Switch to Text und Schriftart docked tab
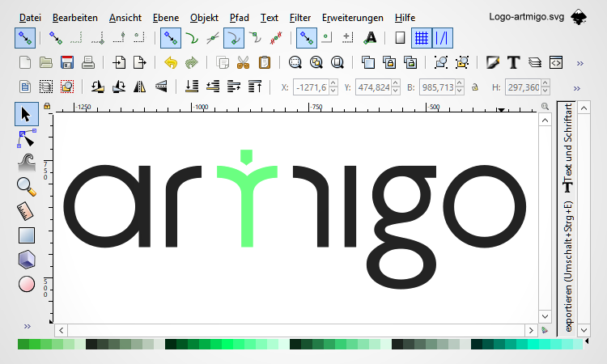The image size is (607, 364). [x=567, y=148]
